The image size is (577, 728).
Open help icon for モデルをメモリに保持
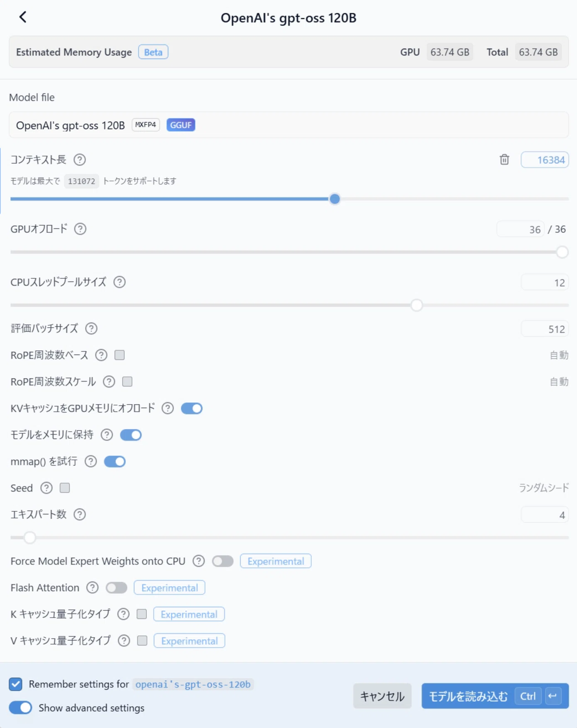click(x=107, y=435)
